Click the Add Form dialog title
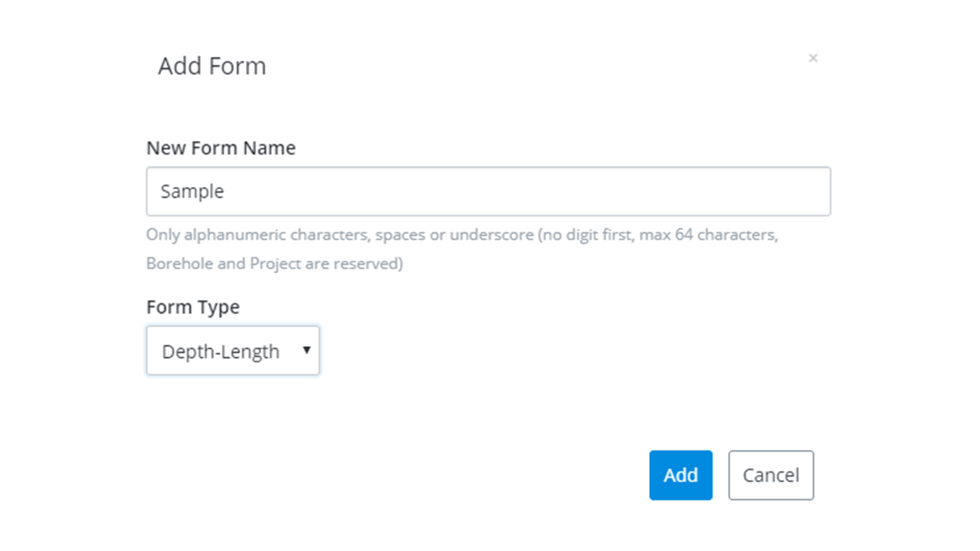This screenshot has height=551, width=980. coord(212,66)
